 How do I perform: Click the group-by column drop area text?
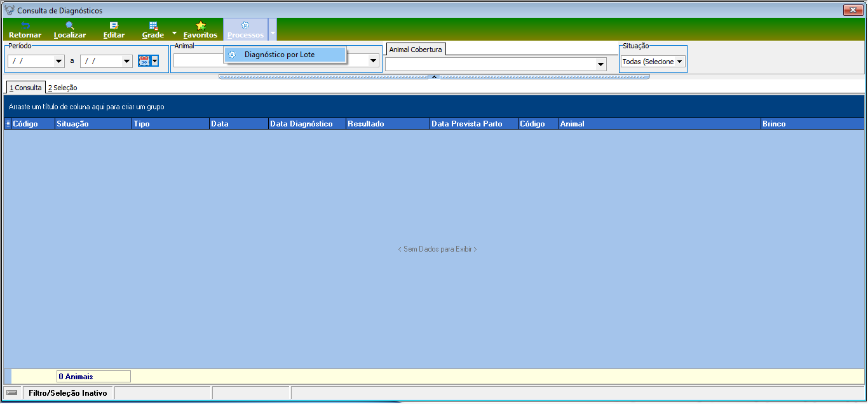86,107
